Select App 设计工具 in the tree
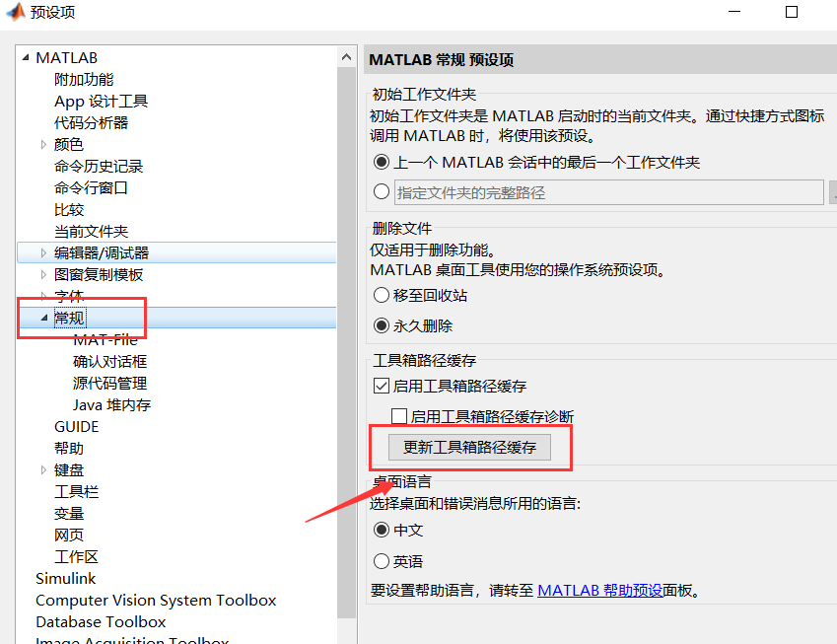The height and width of the screenshot is (644, 837). click(101, 102)
